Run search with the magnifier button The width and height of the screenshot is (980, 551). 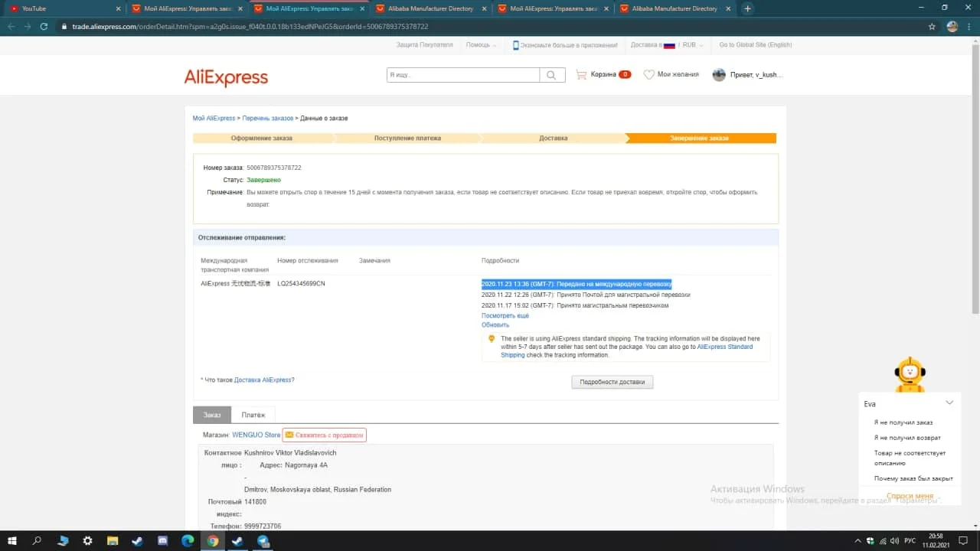(551, 75)
